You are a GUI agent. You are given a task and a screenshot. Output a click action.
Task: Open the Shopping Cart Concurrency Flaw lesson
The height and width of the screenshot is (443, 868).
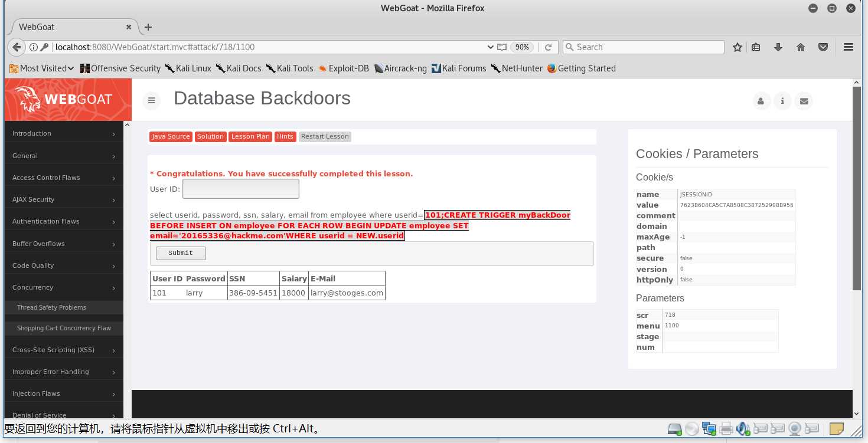coord(64,328)
